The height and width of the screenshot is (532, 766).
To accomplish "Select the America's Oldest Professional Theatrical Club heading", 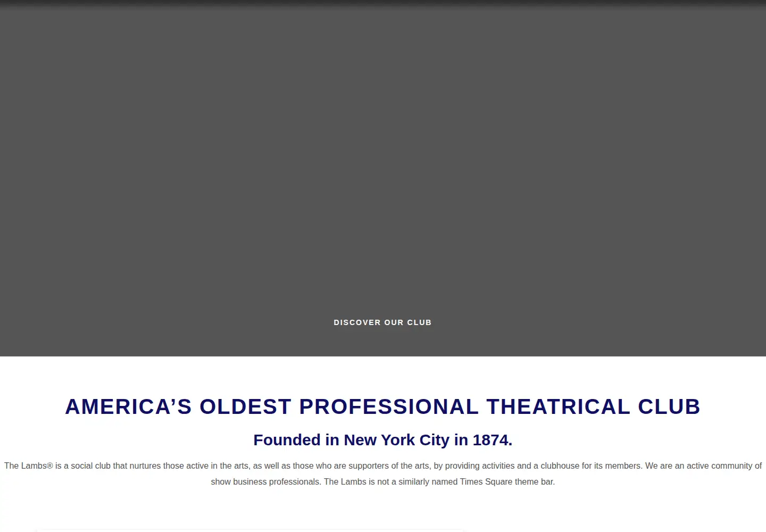I will [x=382, y=406].
